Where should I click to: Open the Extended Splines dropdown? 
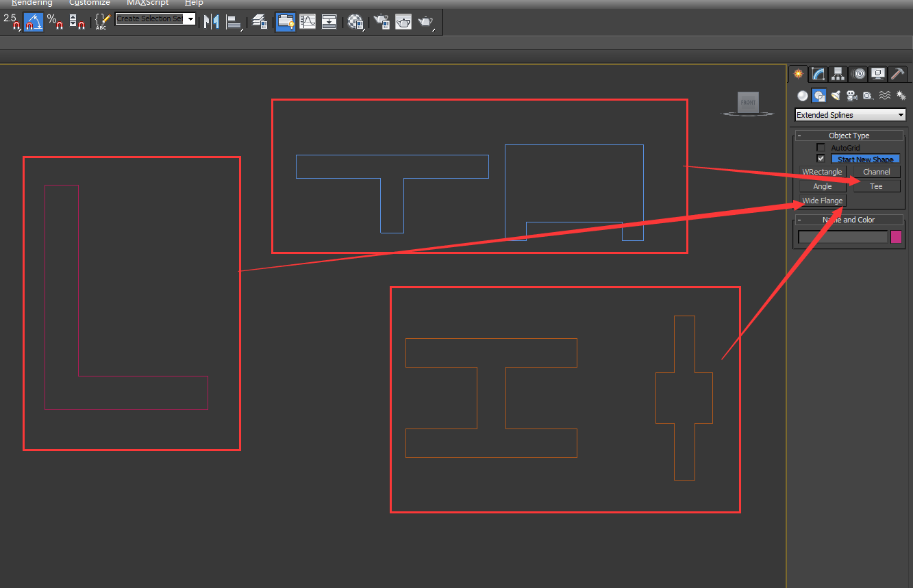point(851,115)
